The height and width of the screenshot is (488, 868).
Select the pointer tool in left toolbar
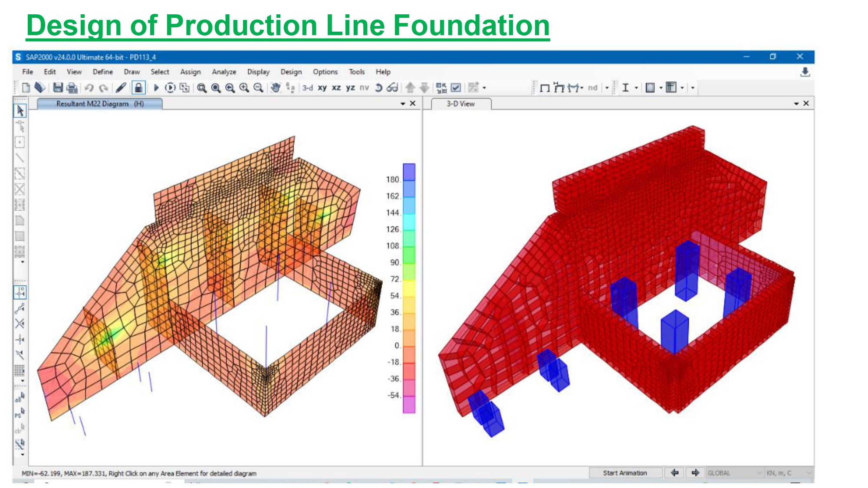[x=20, y=111]
